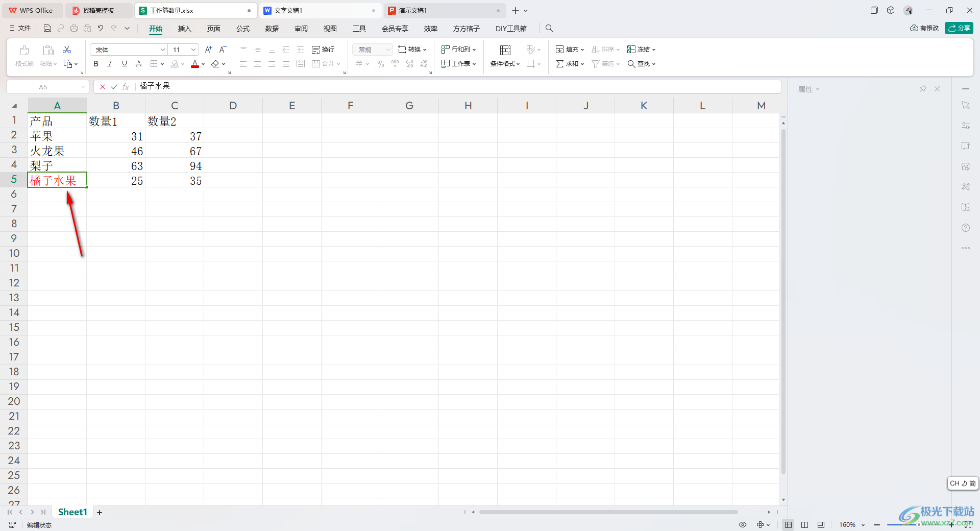The image size is (980, 531).
Task: Open the number format (常规) dropdown
Action: click(373, 50)
